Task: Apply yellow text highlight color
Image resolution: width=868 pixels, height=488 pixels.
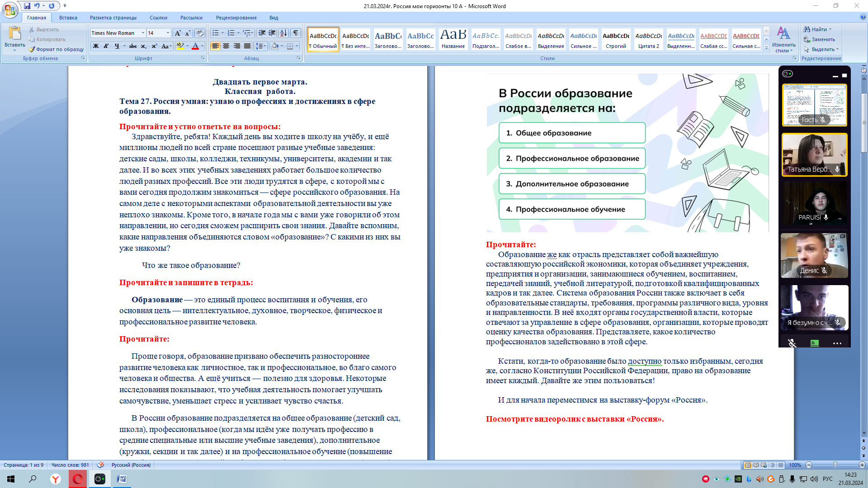Action: (180, 46)
